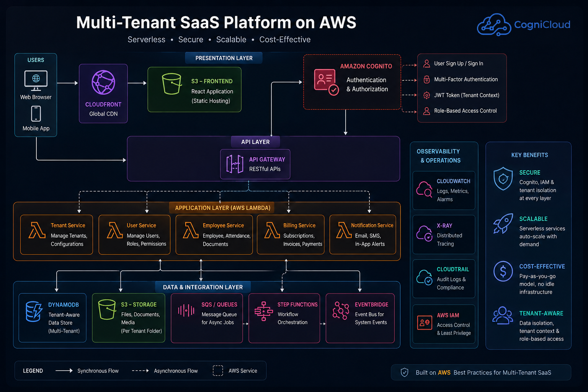Click the CloudFront globe icon

(x=103, y=82)
